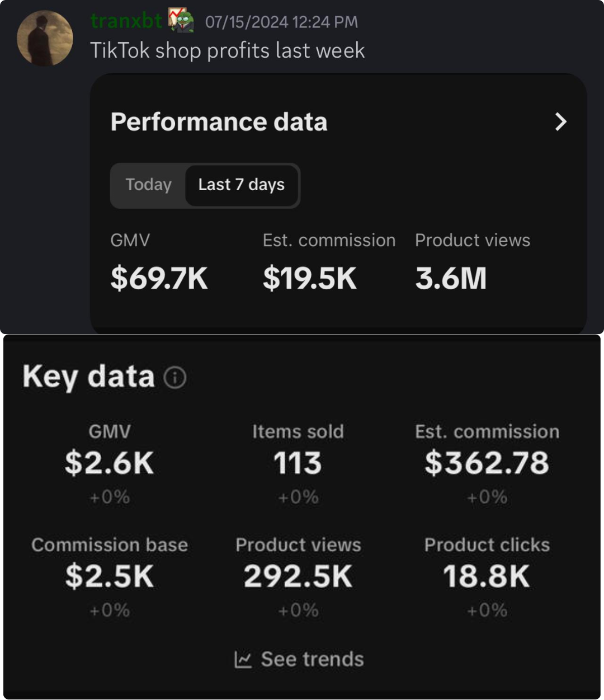Click the 3.6M Product views value

tap(451, 278)
